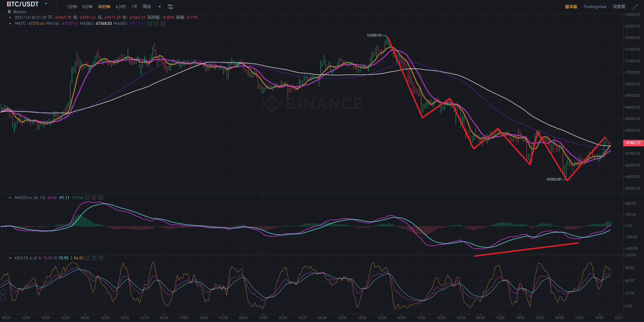The height and width of the screenshot is (322, 644).
Task: Open the MA indicator settings gear
Action: [156, 23]
